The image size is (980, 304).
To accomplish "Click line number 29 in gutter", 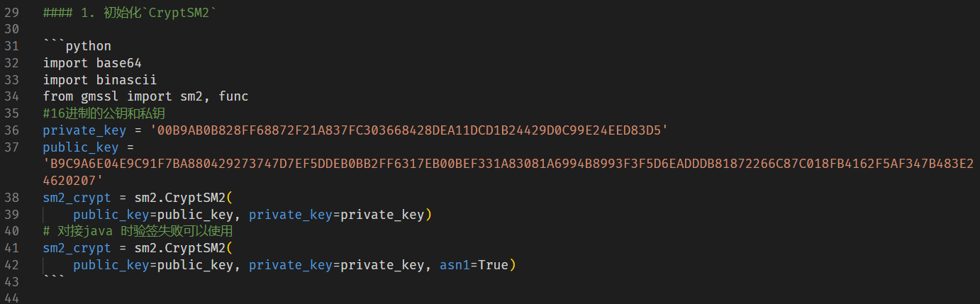I will pyautogui.click(x=11, y=13).
